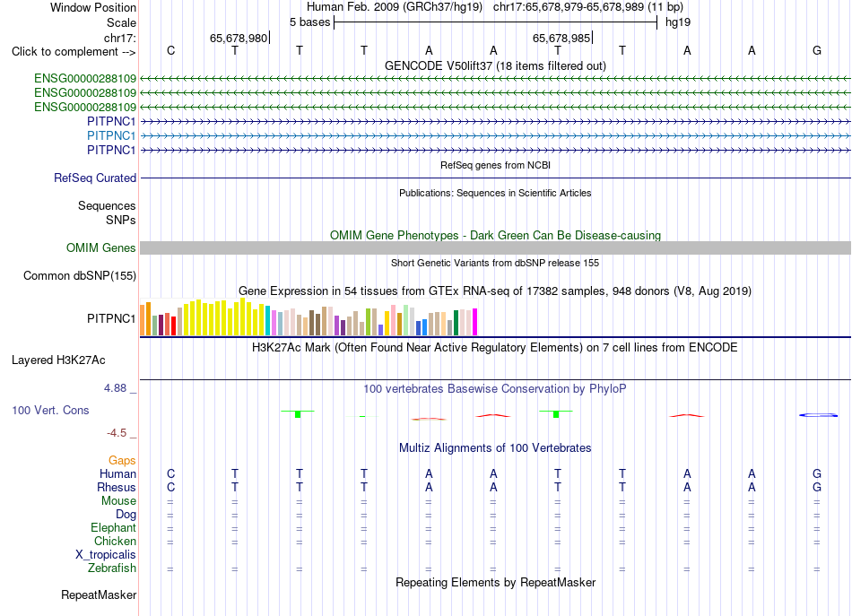Click the 100 Vert. Cons label
This screenshot has width=852, height=616.
tap(50, 410)
